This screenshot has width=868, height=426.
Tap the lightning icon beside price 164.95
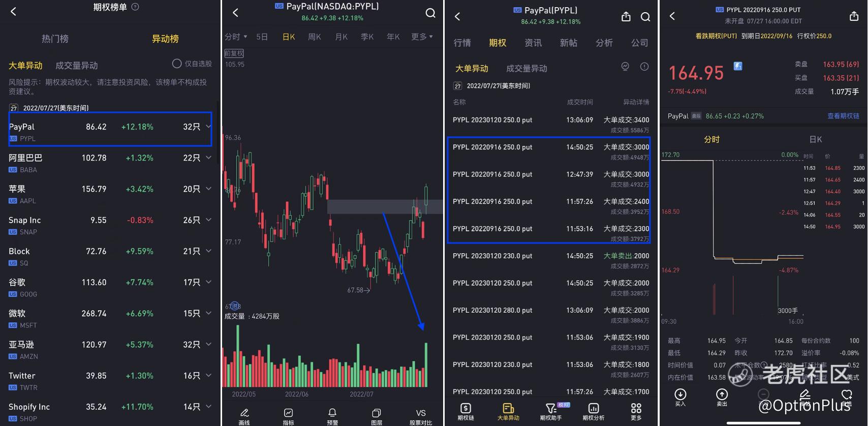pyautogui.click(x=738, y=66)
